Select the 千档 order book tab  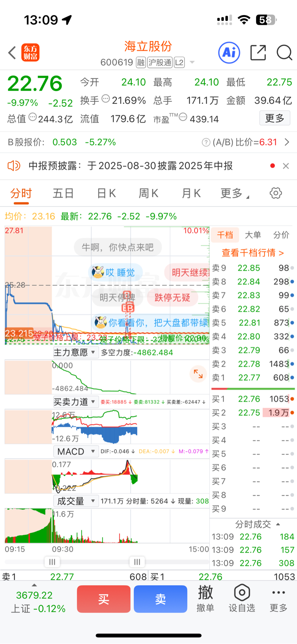(225, 235)
